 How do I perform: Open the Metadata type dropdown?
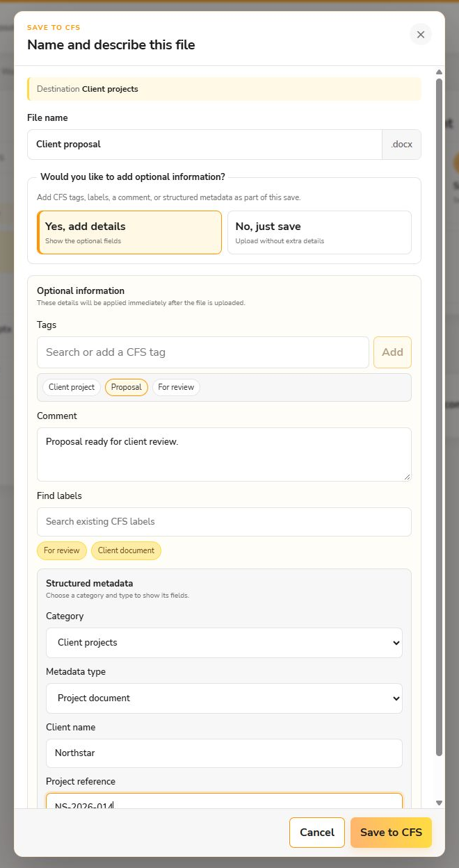pyautogui.click(x=224, y=698)
